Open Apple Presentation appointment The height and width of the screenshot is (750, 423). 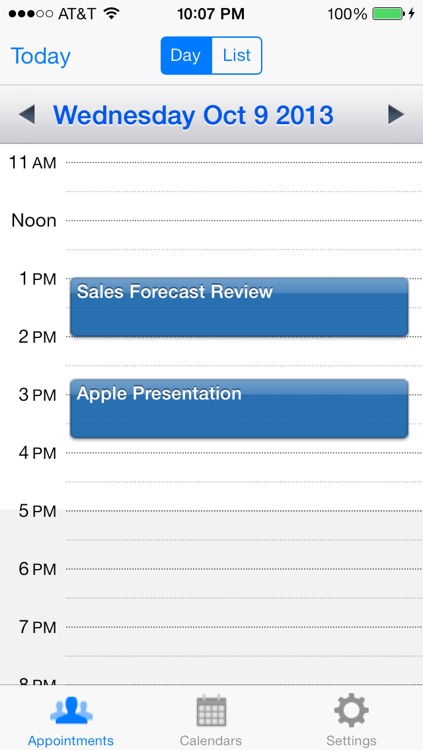239,408
